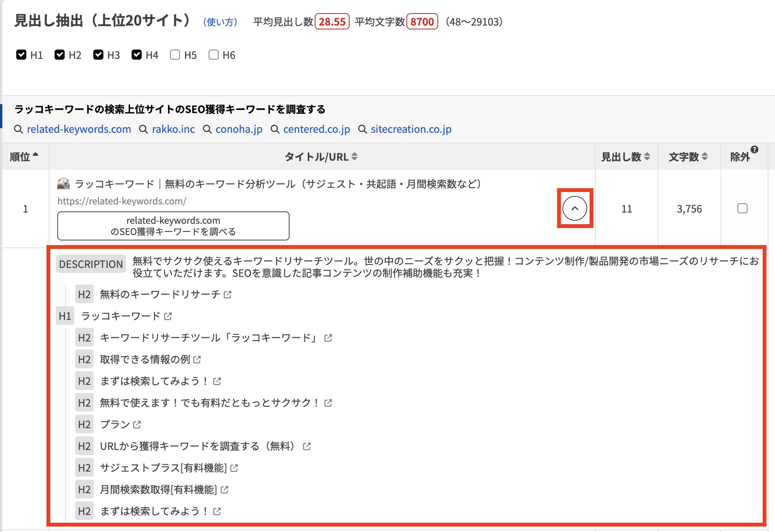Investigate conoha.jp SEO keywords link

(239, 129)
